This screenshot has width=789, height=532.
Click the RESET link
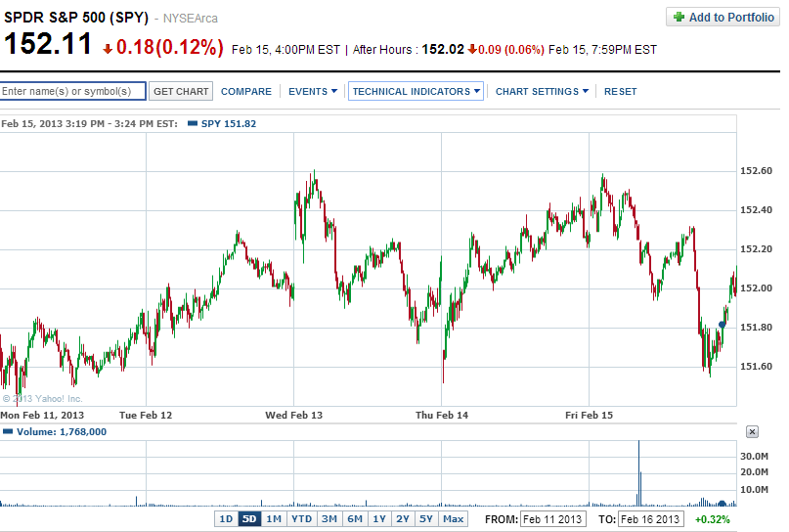pyautogui.click(x=621, y=92)
